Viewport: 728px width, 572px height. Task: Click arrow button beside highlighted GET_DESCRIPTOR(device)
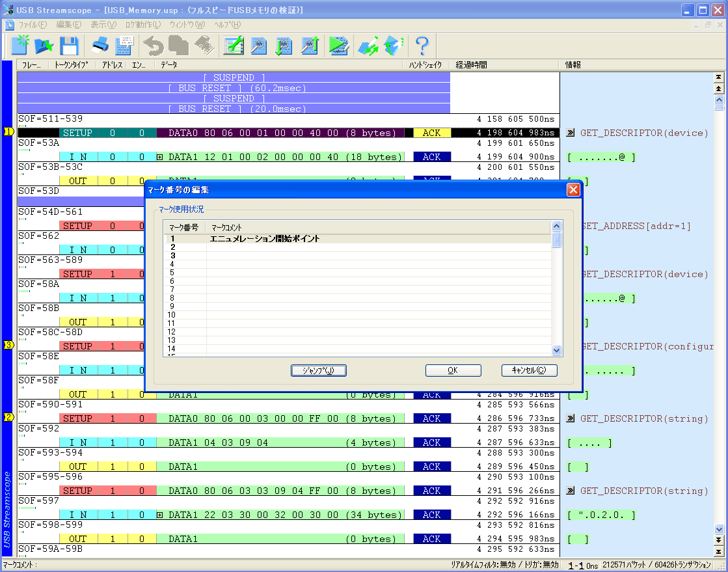(x=571, y=133)
